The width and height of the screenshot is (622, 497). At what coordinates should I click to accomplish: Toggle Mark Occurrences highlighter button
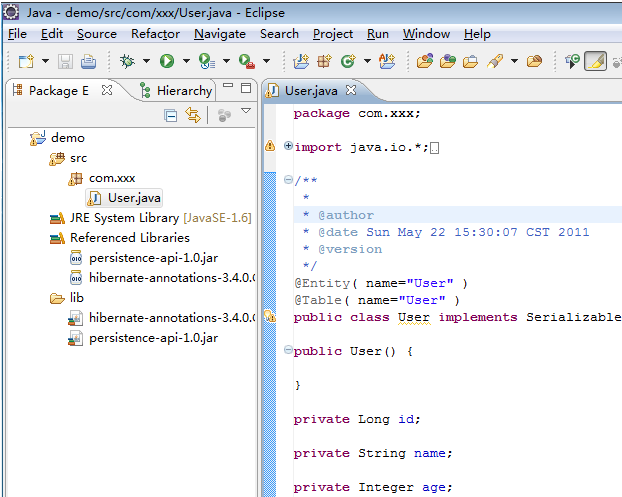point(595,62)
